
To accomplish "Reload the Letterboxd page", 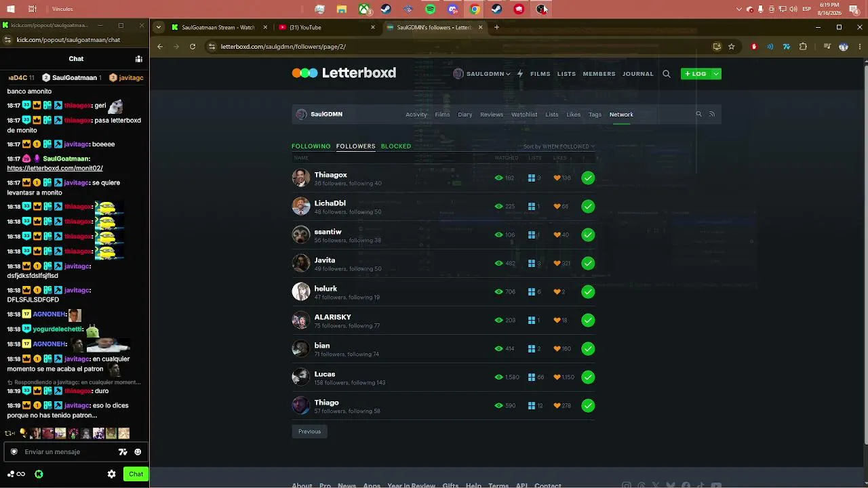I will pyautogui.click(x=193, y=47).
